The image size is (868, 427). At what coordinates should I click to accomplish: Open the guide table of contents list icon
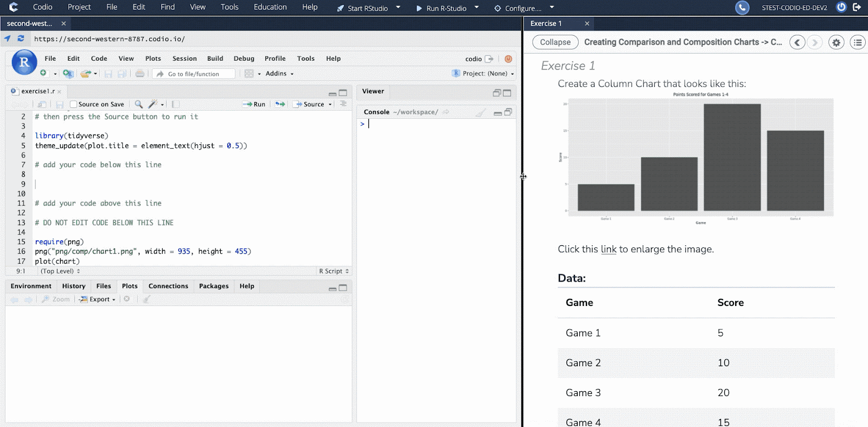858,42
